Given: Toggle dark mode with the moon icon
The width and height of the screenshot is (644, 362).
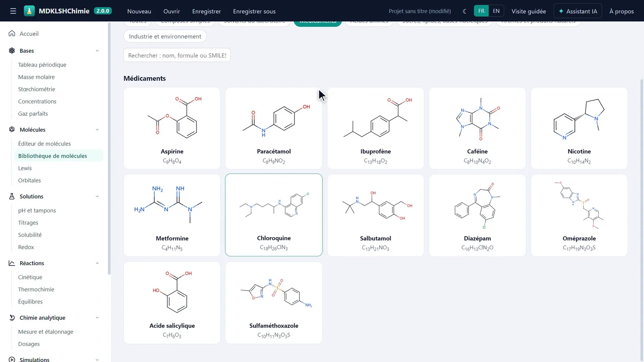Looking at the screenshot, I should pyautogui.click(x=465, y=11).
